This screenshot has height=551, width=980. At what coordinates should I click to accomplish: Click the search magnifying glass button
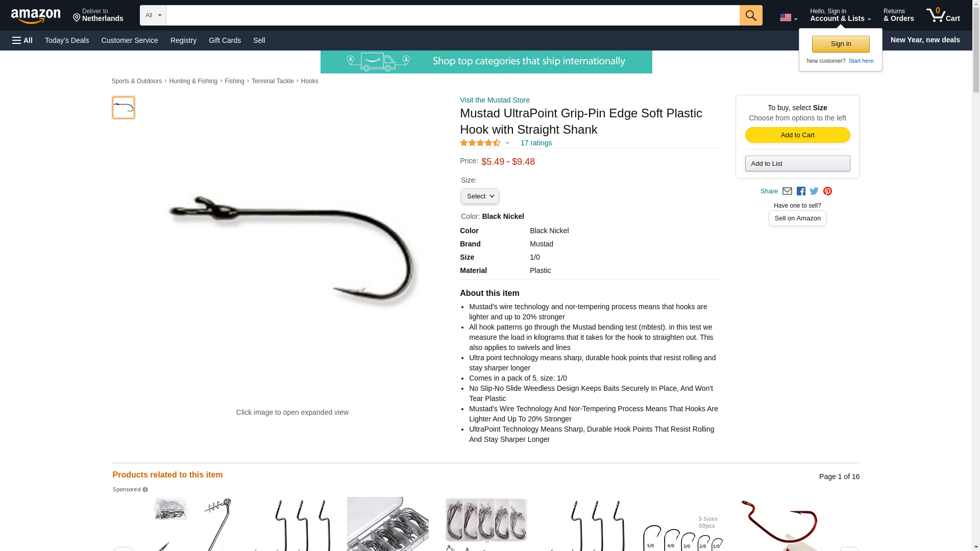(750, 15)
